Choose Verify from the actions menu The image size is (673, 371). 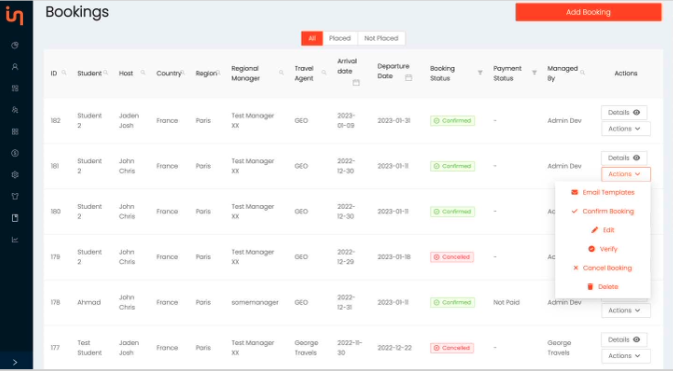[603, 249]
